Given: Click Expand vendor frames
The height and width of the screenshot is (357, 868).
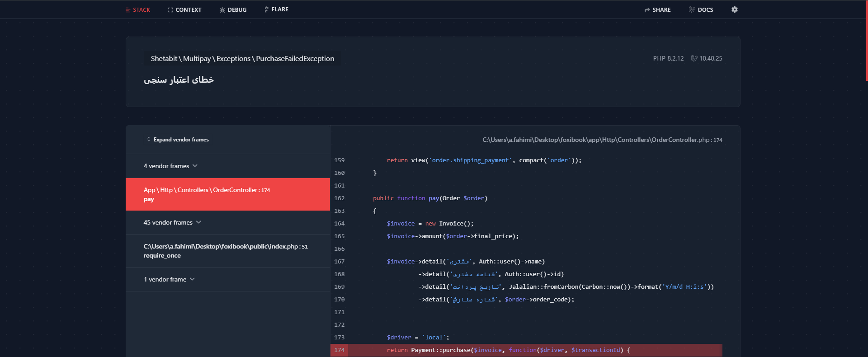Looking at the screenshot, I should pos(178,140).
